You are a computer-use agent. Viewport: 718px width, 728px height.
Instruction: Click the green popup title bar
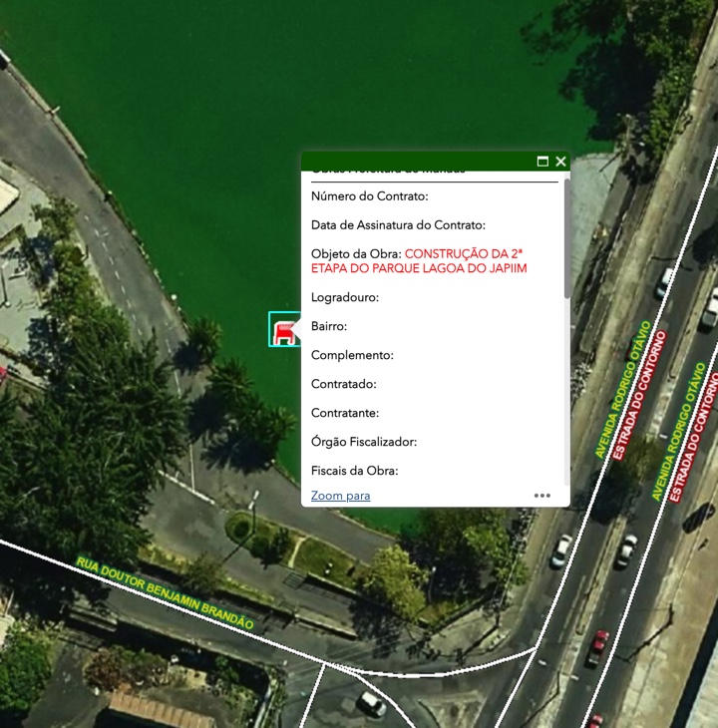pyautogui.click(x=419, y=162)
